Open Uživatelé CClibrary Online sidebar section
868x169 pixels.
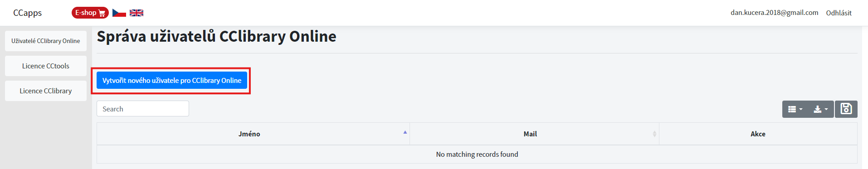(x=46, y=41)
